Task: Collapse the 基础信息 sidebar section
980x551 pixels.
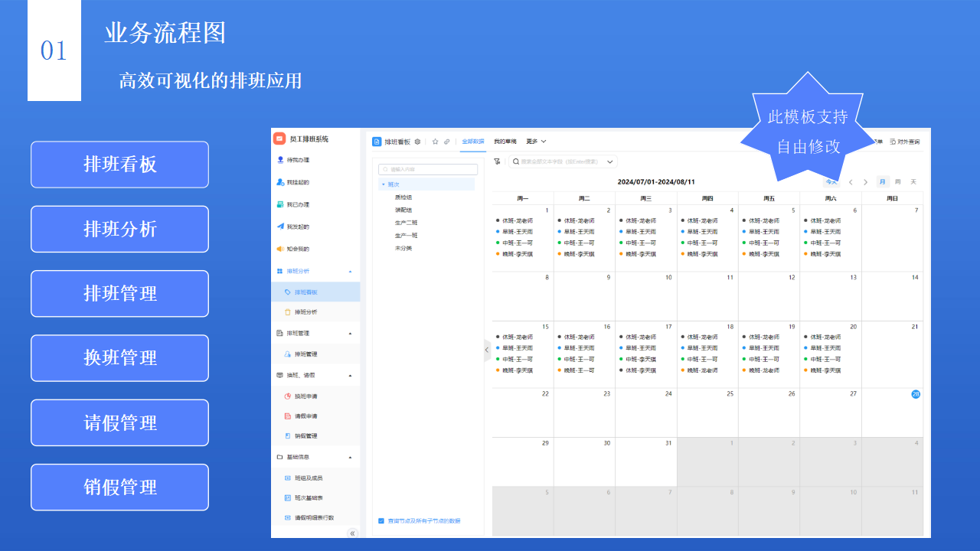Action: 350,457
